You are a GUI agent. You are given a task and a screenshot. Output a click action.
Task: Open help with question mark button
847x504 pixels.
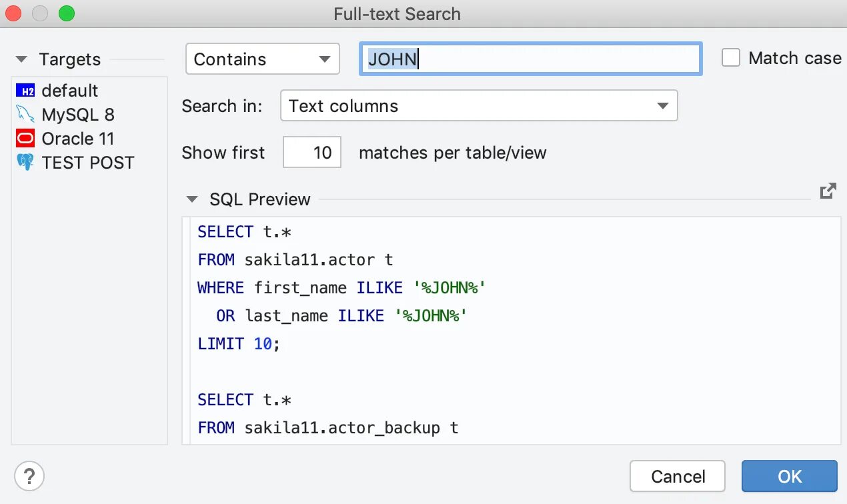[29, 477]
